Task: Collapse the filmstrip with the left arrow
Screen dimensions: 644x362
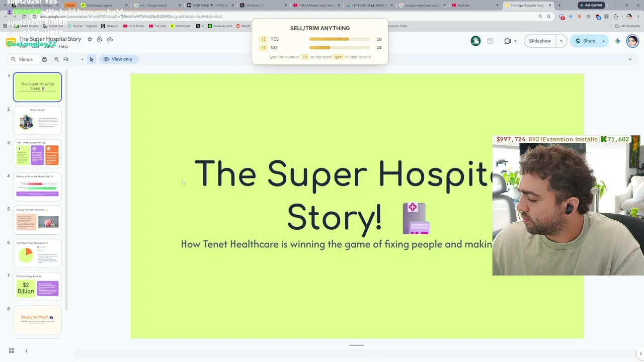Action: pyautogui.click(x=26, y=351)
